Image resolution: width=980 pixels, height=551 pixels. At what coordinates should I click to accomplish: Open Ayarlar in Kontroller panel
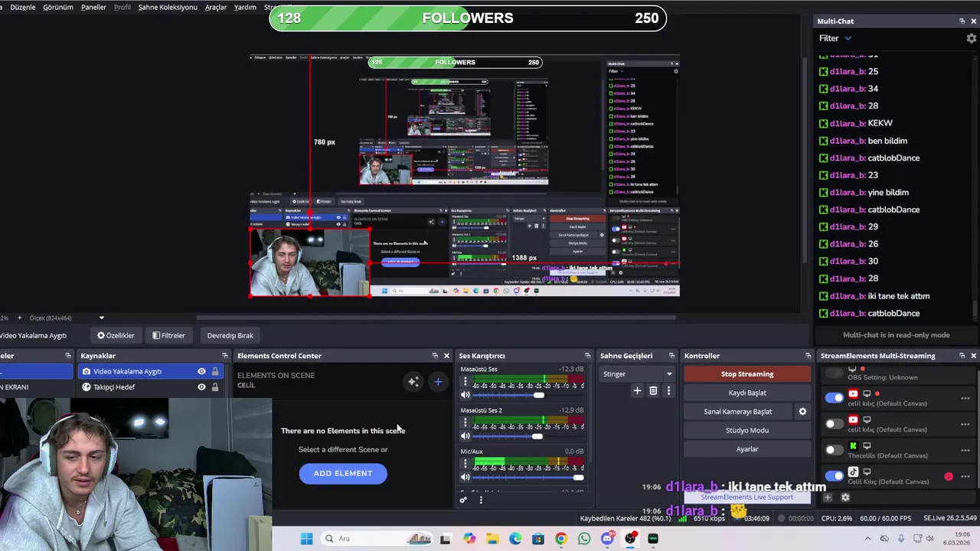(x=747, y=449)
